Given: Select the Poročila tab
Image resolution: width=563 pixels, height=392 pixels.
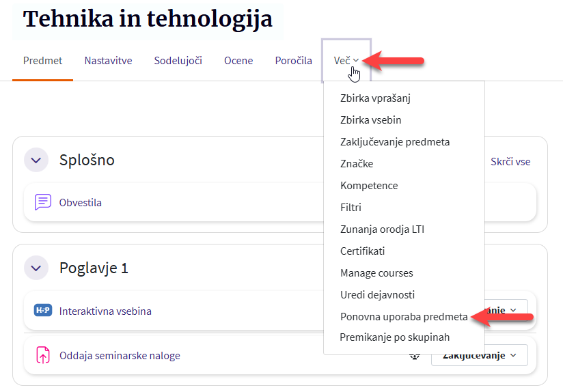Looking at the screenshot, I should [x=293, y=61].
